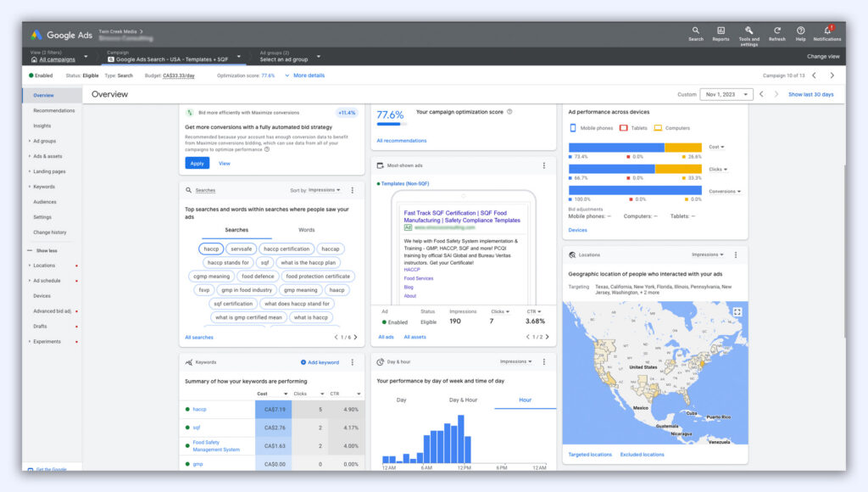Viewport: 868px width, 492px height.
Task: Open the Locations Impressions dropdown
Action: point(708,254)
